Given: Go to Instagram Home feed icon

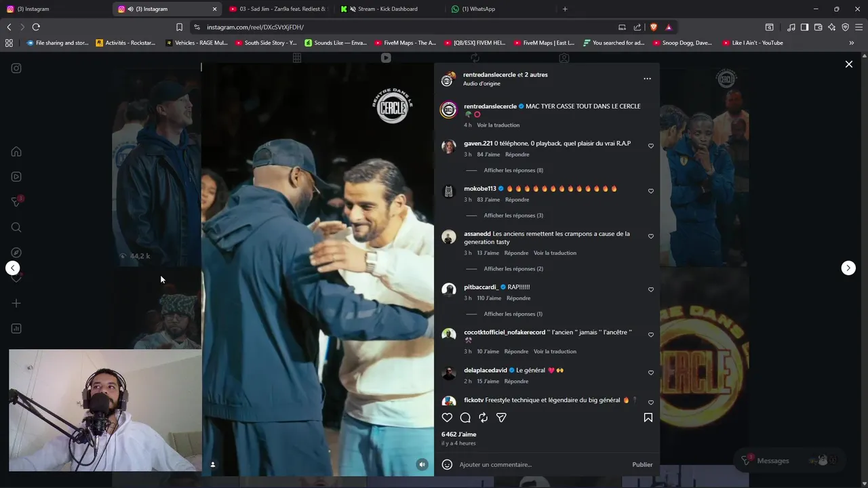Looking at the screenshot, I should [x=16, y=152].
